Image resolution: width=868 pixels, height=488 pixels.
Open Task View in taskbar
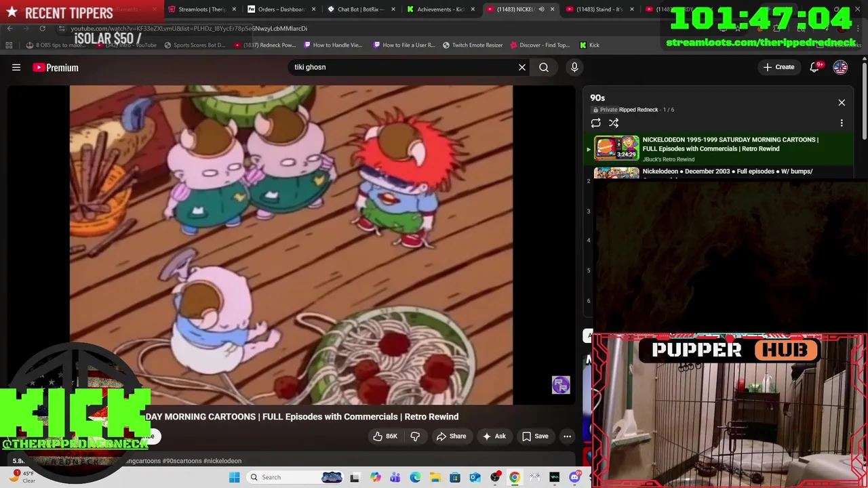click(354, 477)
